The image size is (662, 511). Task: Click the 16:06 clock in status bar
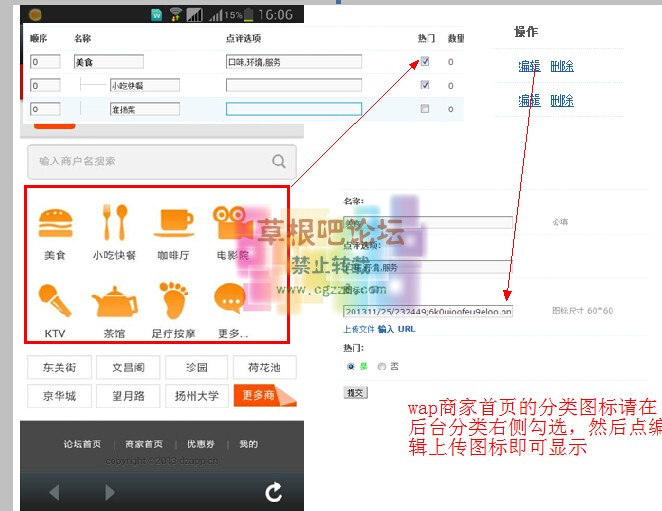point(275,15)
